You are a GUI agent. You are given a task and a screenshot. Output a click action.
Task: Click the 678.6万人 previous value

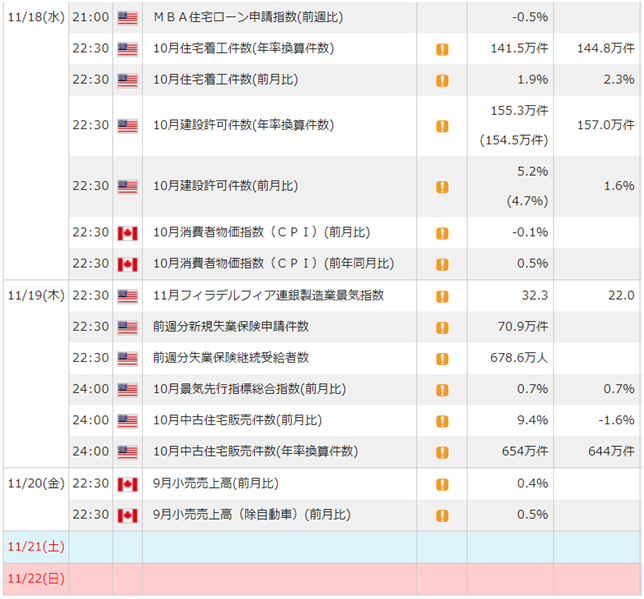[x=519, y=358]
